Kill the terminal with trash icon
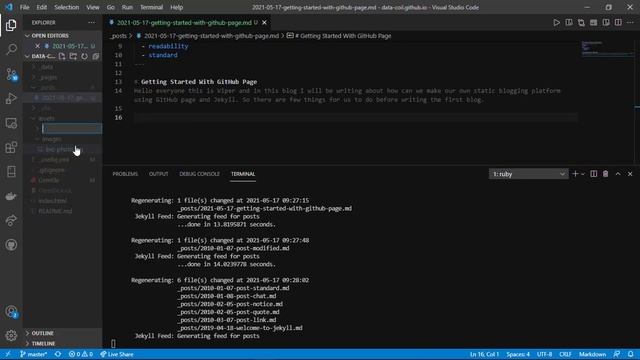Image resolution: width=640 pixels, height=360 pixels. click(606, 174)
